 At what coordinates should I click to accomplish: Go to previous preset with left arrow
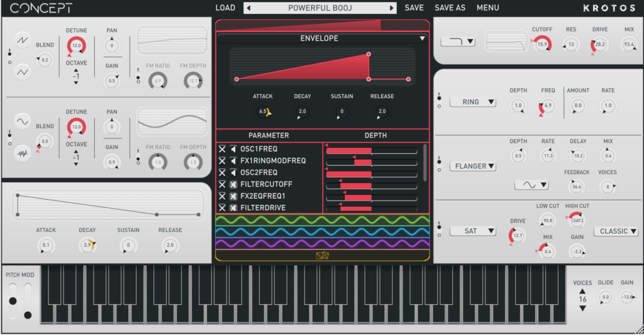click(248, 8)
